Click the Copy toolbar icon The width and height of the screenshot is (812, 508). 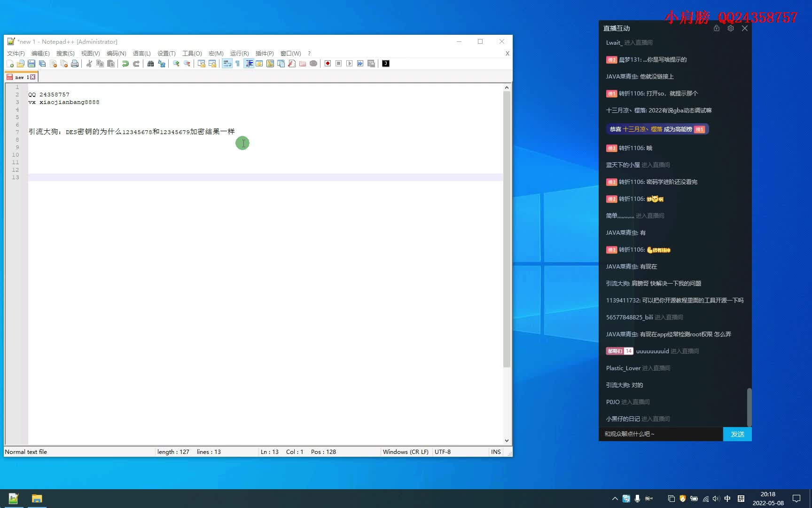(x=100, y=63)
